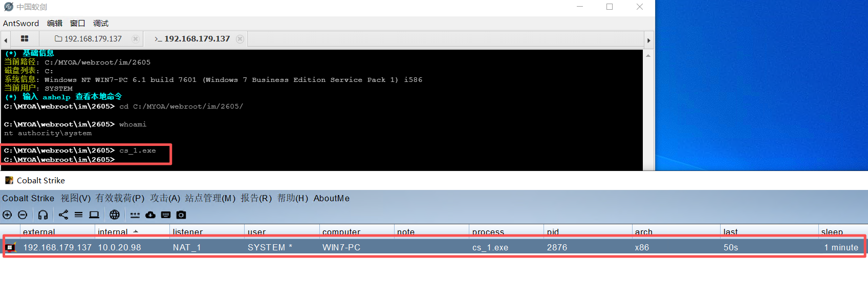This screenshot has height=299, width=868.
Task: Open keystrokes keyboard icon
Action: [166, 215]
